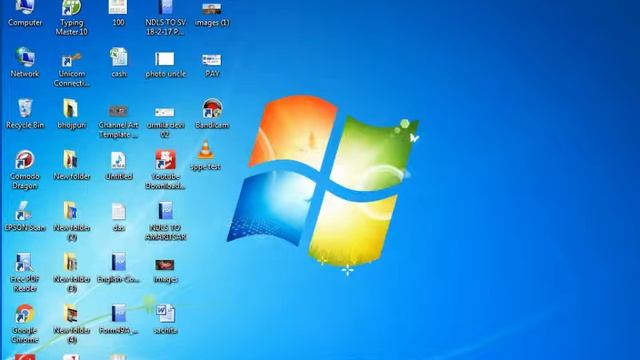640x360 pixels.
Task: Select the das text file
Action: (x=118, y=217)
